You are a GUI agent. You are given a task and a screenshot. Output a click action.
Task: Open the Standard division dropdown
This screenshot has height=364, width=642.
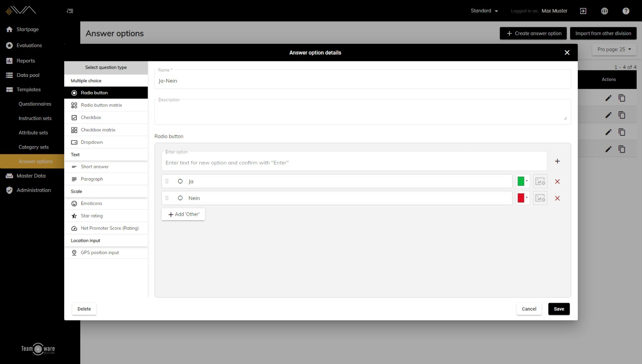click(x=484, y=11)
